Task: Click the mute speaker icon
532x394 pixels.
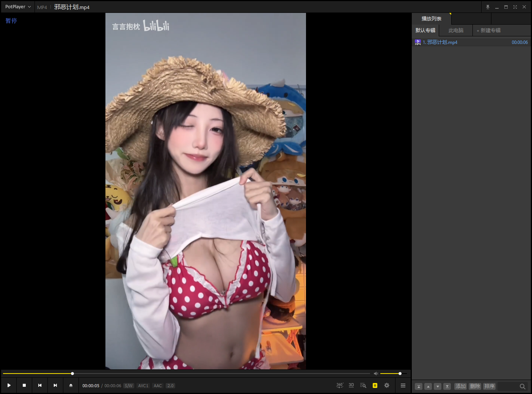Action: pyautogui.click(x=376, y=374)
